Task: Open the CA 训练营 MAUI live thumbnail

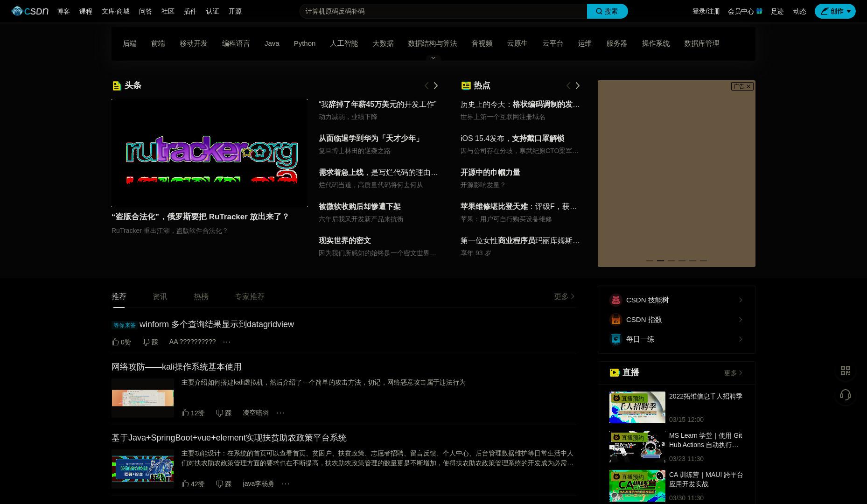Action: tap(637, 486)
